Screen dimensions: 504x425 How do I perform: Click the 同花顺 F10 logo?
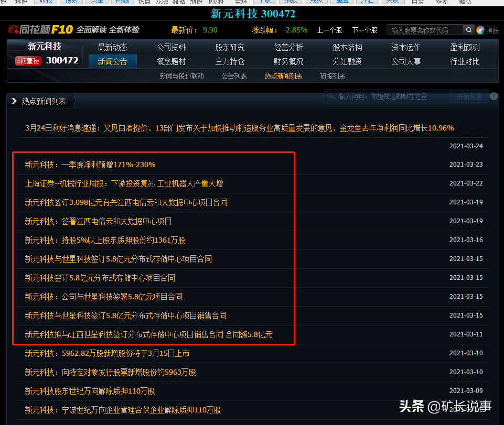pos(41,29)
